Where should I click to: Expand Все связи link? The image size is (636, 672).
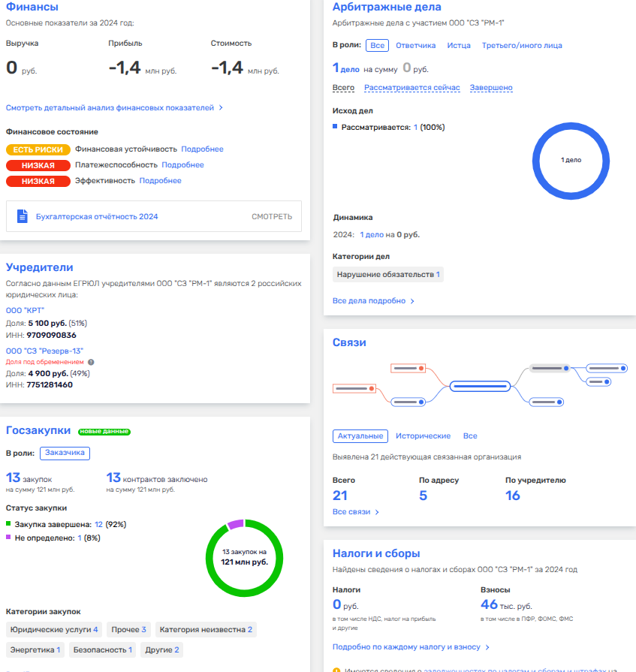tap(355, 512)
